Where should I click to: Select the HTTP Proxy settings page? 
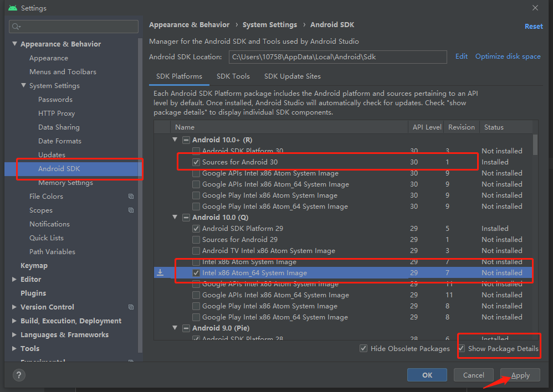(x=57, y=114)
